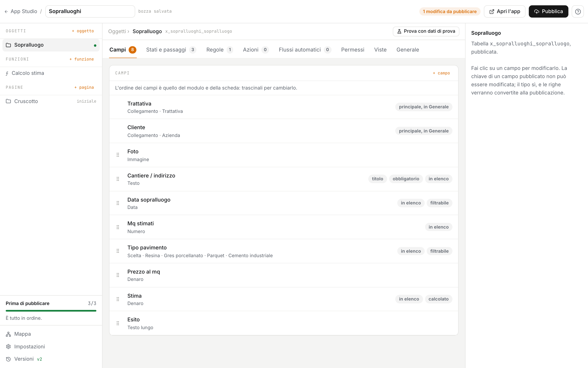Click the 1 modifica da pubblicare badge
The width and height of the screenshot is (588, 368).
[450, 11]
